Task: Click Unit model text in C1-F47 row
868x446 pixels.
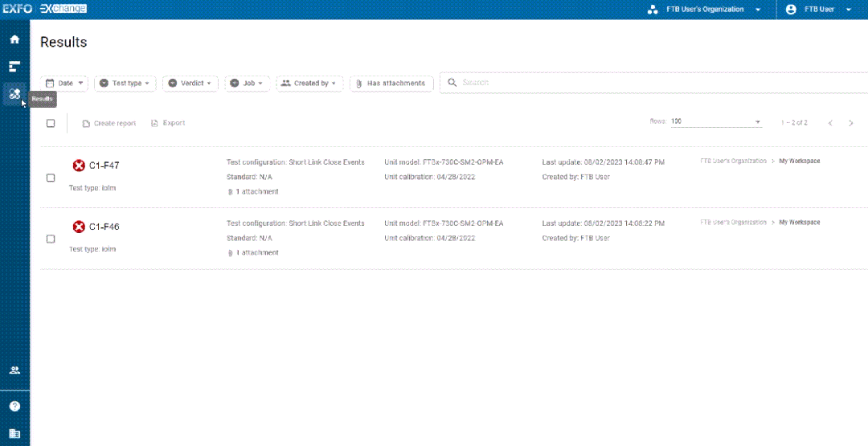Action: coord(444,162)
